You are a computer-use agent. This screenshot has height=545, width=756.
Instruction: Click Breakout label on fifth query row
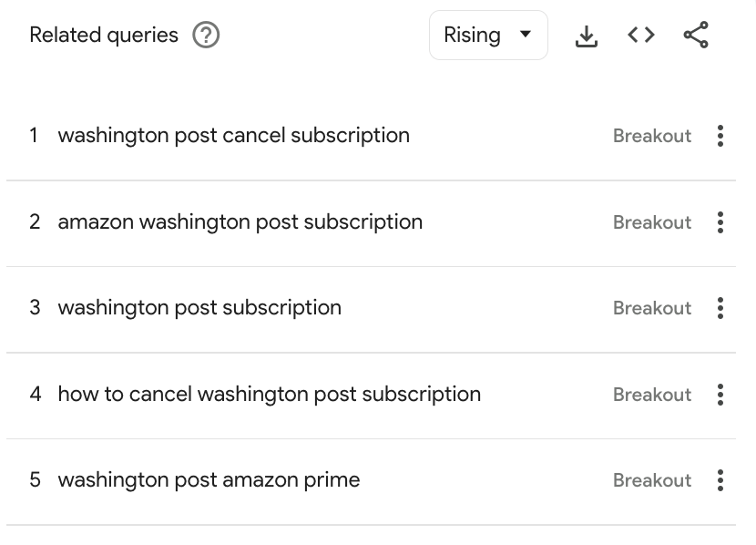[x=652, y=480]
